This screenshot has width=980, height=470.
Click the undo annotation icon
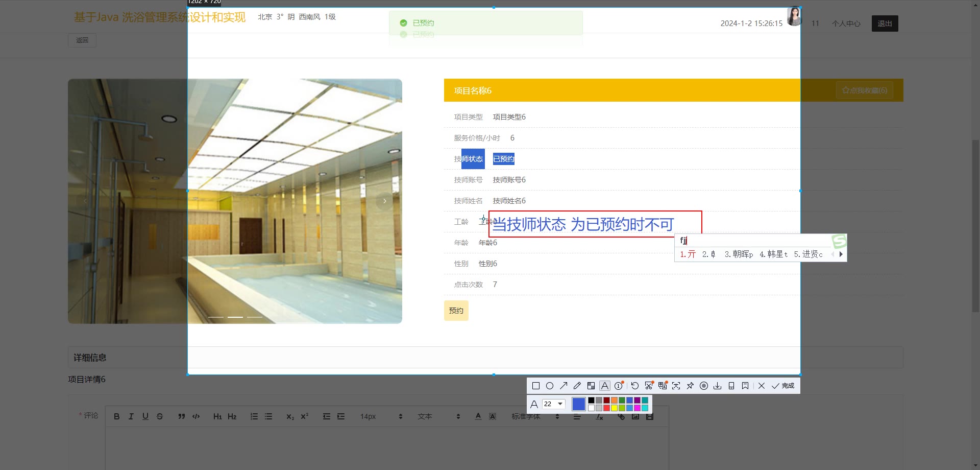(x=634, y=386)
